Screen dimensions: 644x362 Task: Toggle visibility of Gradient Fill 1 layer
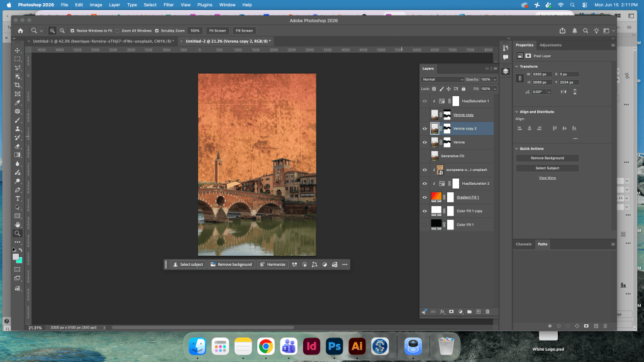425,197
